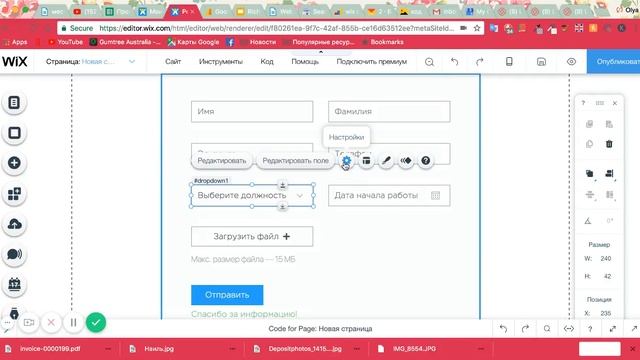640x360 pixels.
Task: Click the Загрузить файл upload button
Action: [x=252, y=236]
